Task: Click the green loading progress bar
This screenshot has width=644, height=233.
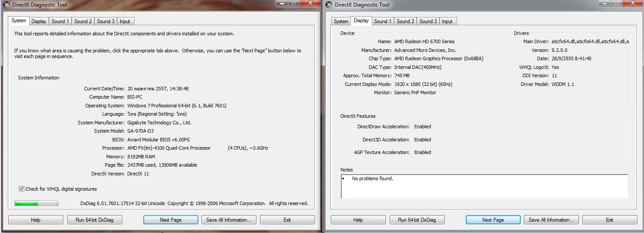Action: point(36,203)
